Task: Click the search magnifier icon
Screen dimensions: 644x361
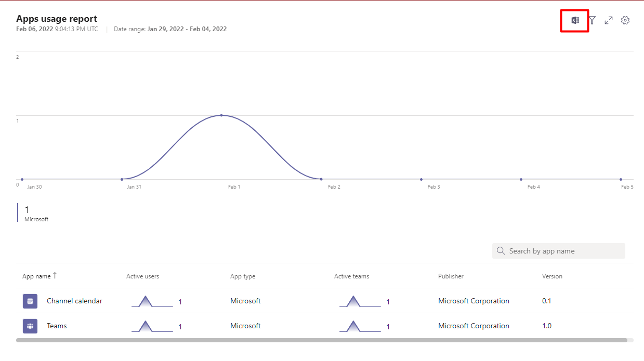Action: point(501,251)
